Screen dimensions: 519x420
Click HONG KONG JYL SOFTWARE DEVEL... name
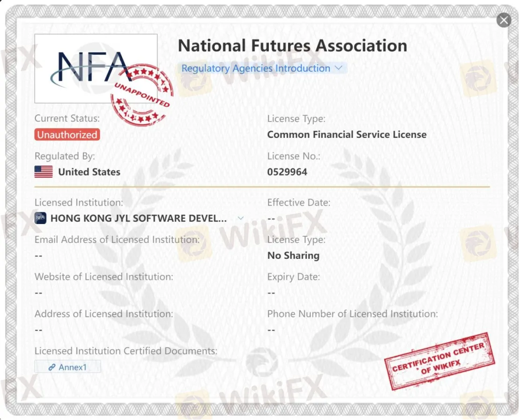[x=138, y=218]
